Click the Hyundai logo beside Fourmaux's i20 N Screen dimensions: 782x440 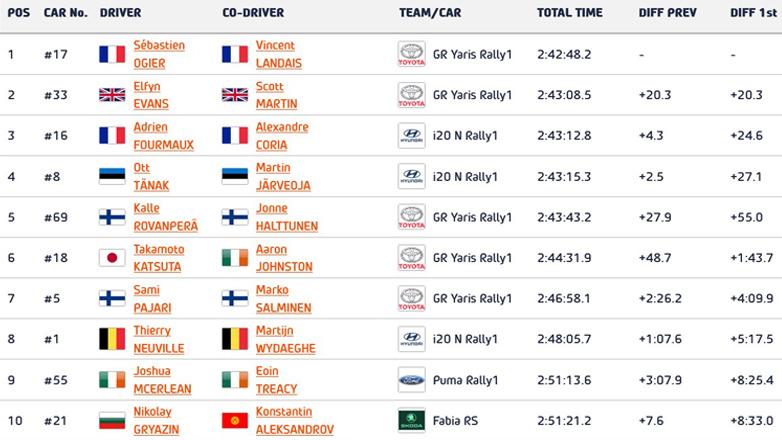(411, 136)
